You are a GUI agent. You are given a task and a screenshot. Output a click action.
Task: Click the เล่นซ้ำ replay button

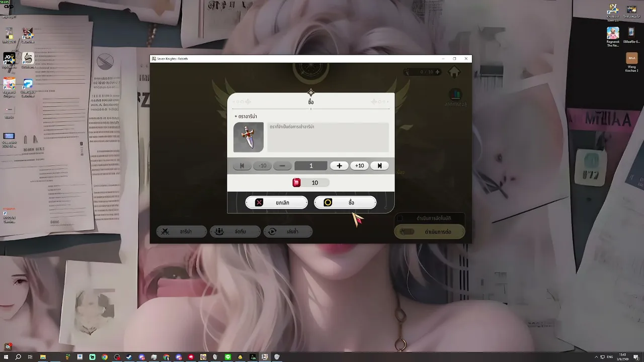[x=288, y=231]
